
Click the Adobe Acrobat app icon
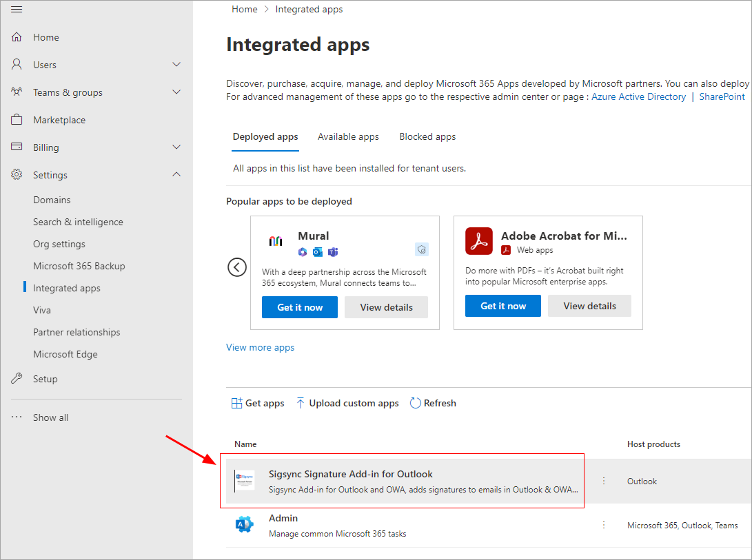point(478,241)
